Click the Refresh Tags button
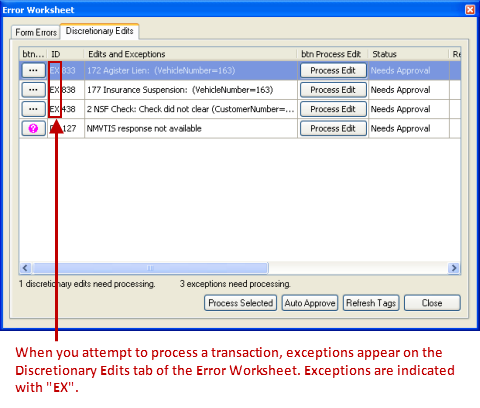Image resolution: width=480 pixels, height=408 pixels. point(371,303)
